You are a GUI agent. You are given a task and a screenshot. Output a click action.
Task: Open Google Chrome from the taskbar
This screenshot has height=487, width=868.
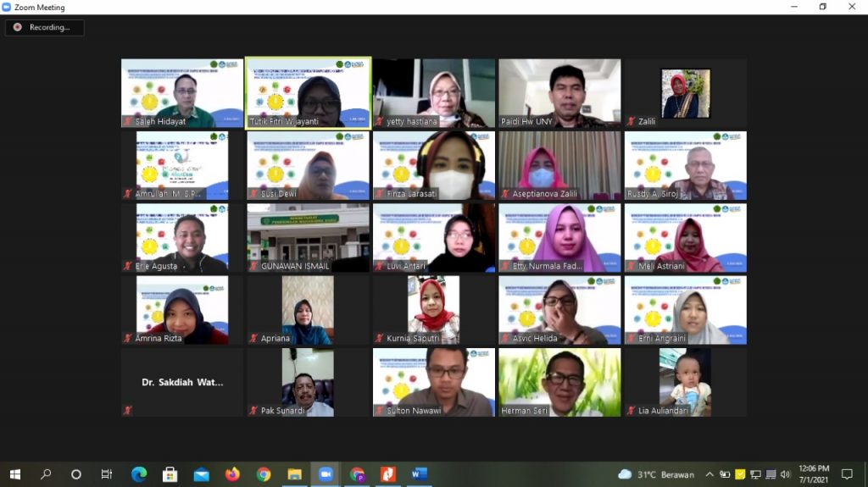264,474
